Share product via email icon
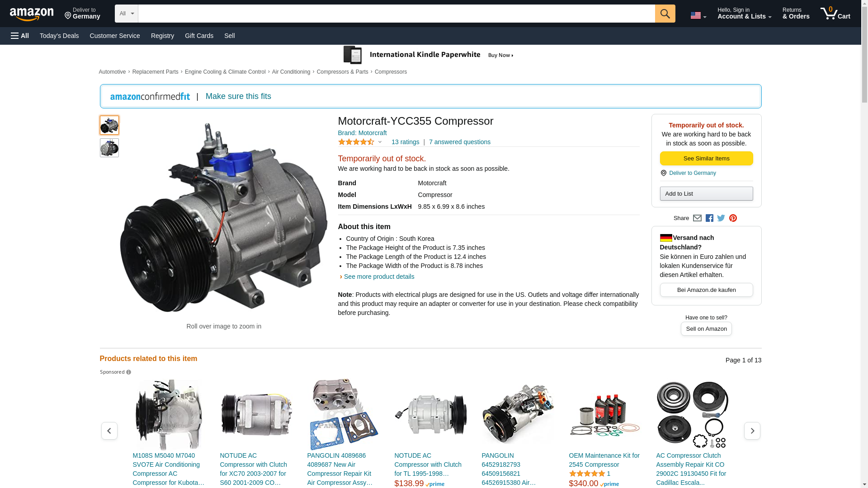The height and width of the screenshot is (488, 868). (x=697, y=218)
